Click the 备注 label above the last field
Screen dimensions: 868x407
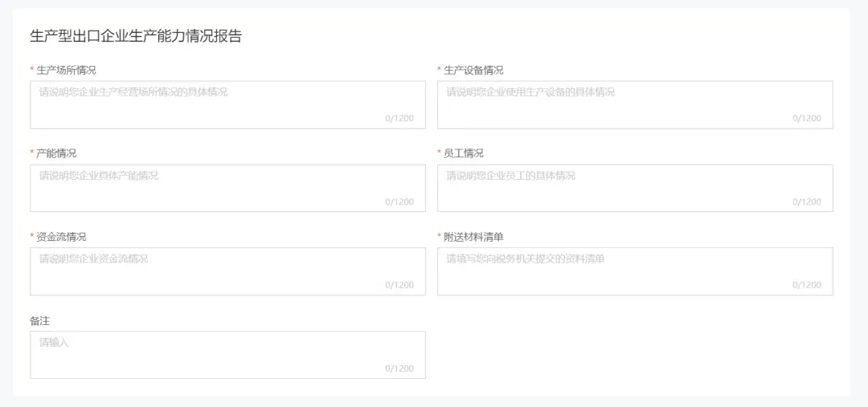pyautogui.click(x=40, y=321)
